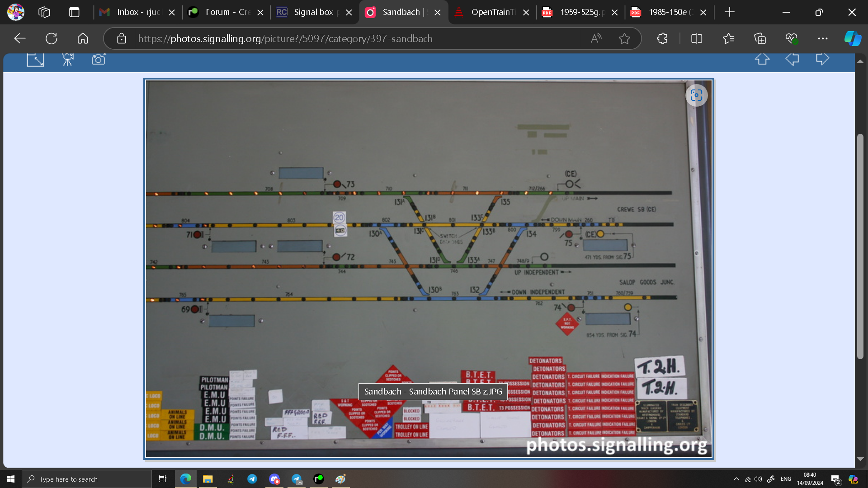This screenshot has height=488, width=868.
Task: Click the Sandbach Panel SB photo
Action: [429, 269]
